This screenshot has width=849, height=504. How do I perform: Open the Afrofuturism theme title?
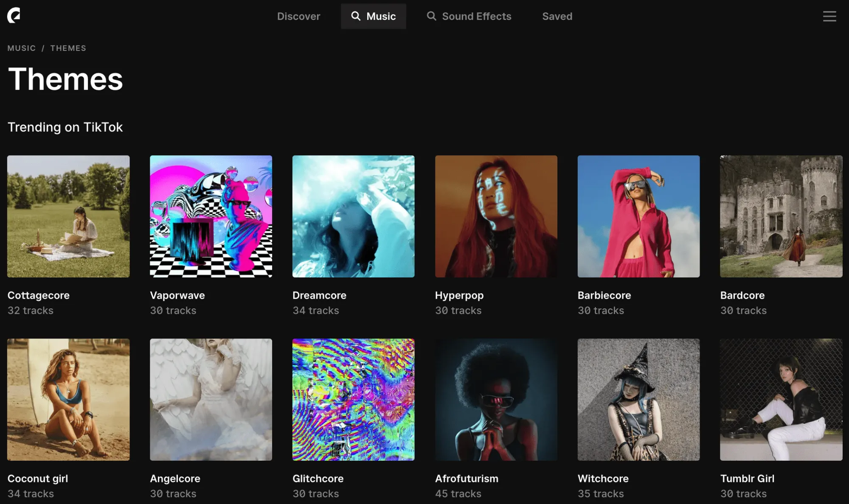[467, 478]
